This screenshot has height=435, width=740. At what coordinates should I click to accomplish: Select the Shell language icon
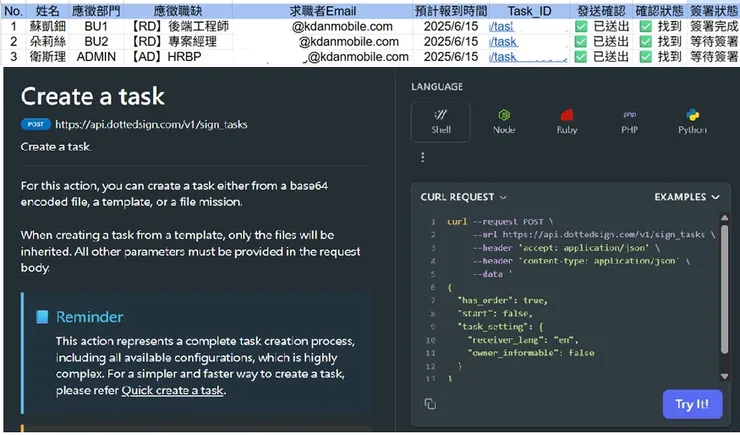point(441,122)
